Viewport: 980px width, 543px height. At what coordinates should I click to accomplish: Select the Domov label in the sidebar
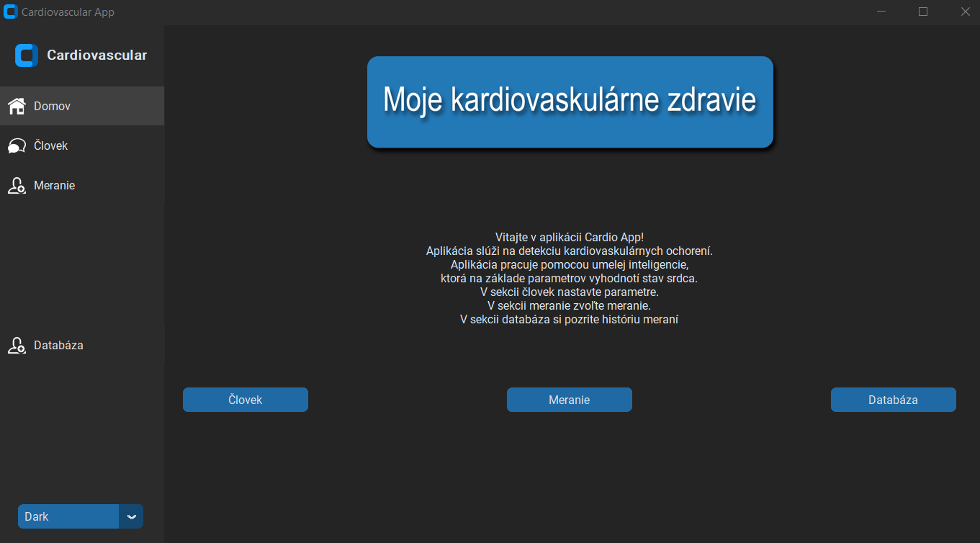[52, 106]
